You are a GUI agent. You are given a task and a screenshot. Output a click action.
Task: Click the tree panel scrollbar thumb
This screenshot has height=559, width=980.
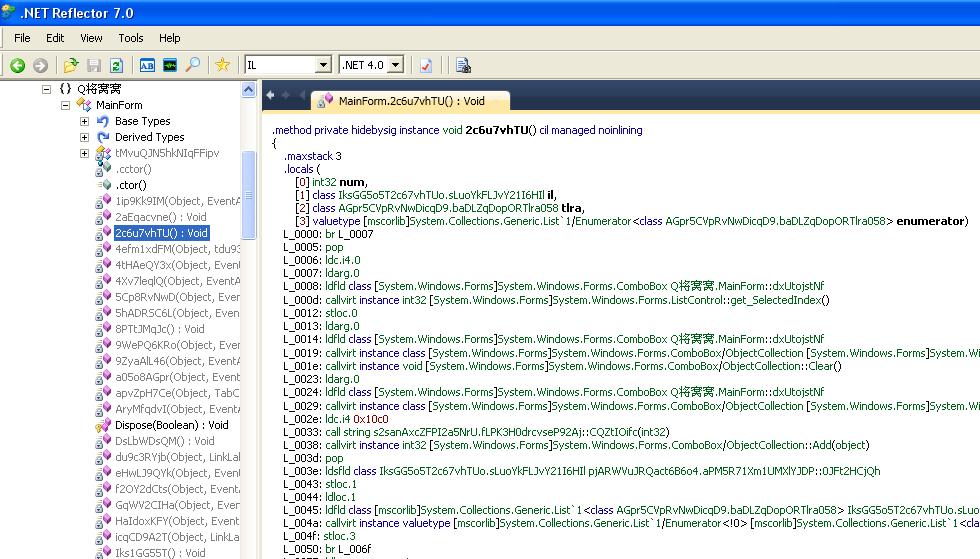point(248,195)
